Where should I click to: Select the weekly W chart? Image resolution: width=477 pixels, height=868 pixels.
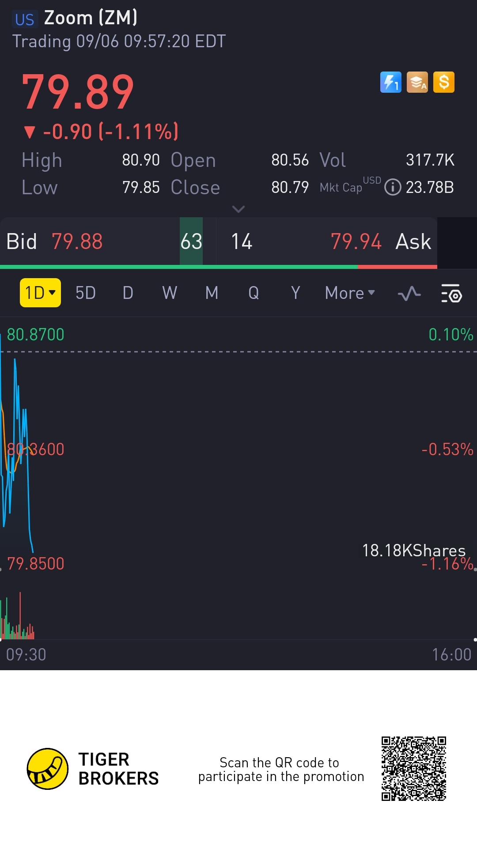170,293
